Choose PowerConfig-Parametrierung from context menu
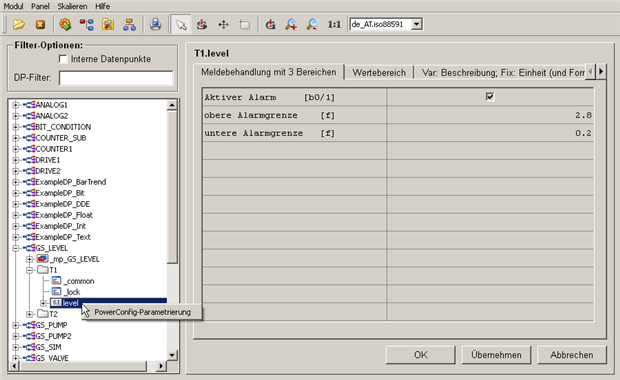The height and width of the screenshot is (380, 620). point(142,312)
